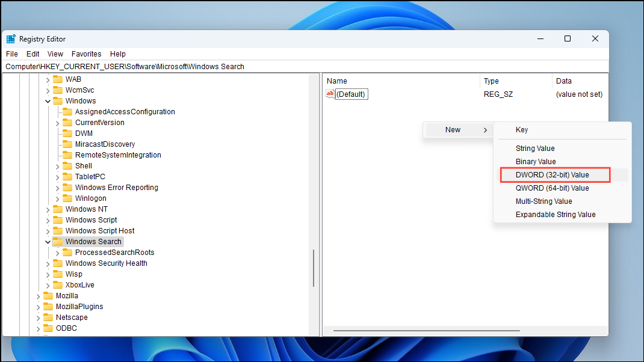Choose DWORD (32-bit) Value from submenu
644x362 pixels.
pyautogui.click(x=562, y=175)
